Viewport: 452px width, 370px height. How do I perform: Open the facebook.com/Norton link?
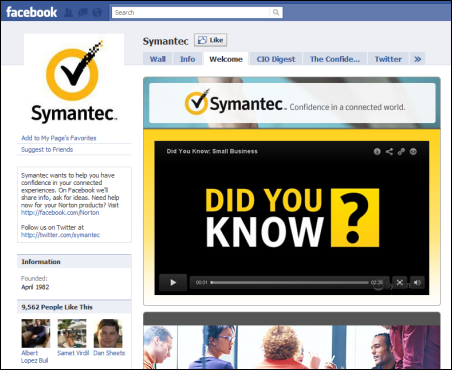click(60, 212)
